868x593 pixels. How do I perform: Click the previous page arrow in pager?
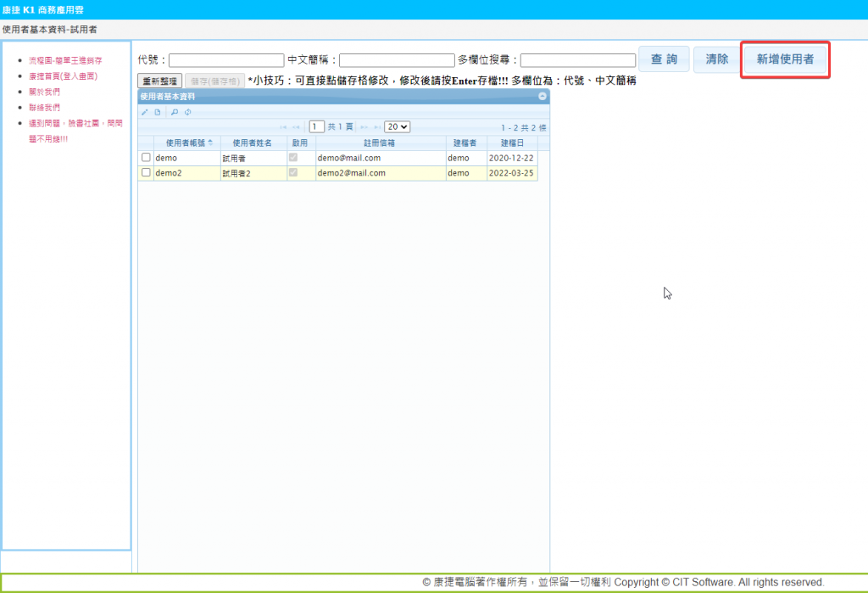pos(296,127)
